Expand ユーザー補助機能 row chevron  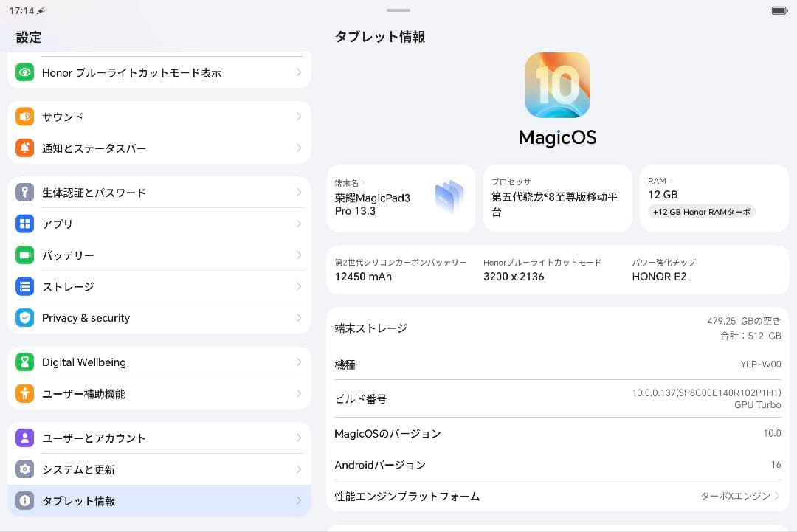[x=299, y=393]
